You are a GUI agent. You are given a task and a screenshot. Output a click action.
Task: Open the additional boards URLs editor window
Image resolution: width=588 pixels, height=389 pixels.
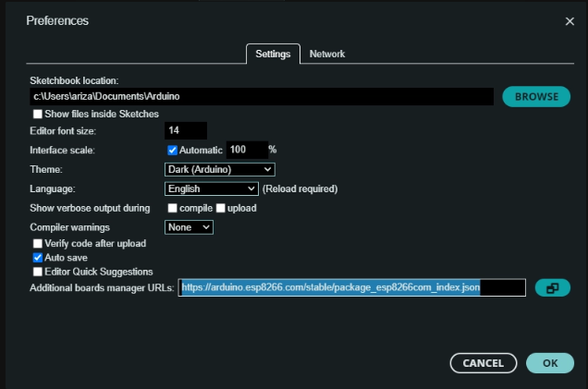(x=552, y=287)
